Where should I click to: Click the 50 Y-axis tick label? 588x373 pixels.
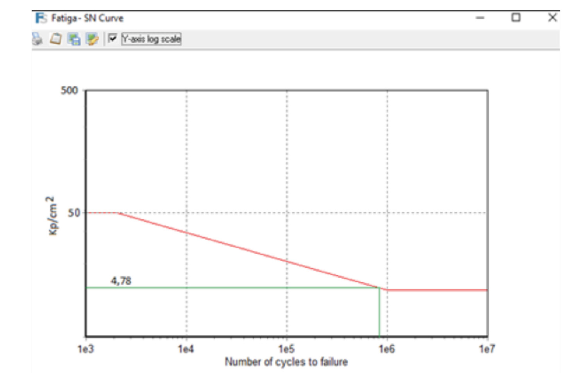74,213
